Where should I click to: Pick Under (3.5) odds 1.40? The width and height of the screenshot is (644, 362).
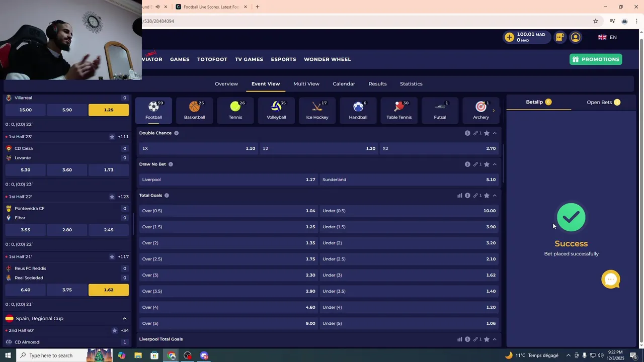pos(409,291)
